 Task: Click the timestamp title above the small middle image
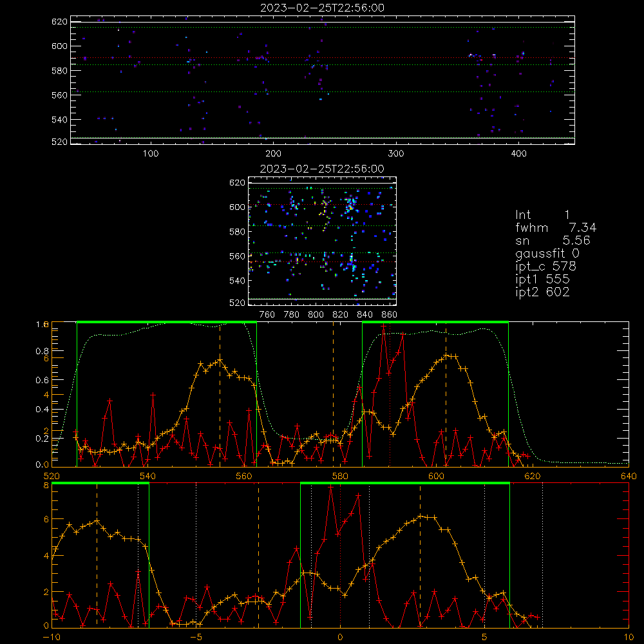(x=322, y=169)
